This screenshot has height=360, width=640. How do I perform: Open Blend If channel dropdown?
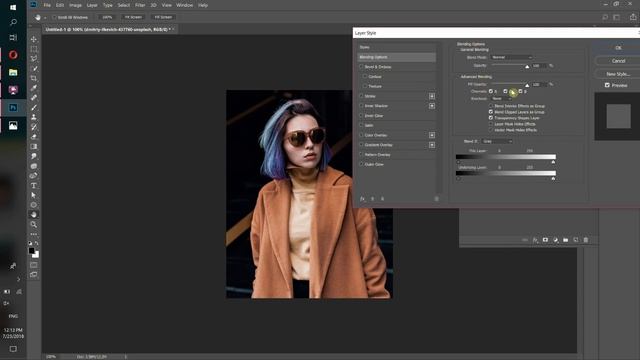point(497,141)
